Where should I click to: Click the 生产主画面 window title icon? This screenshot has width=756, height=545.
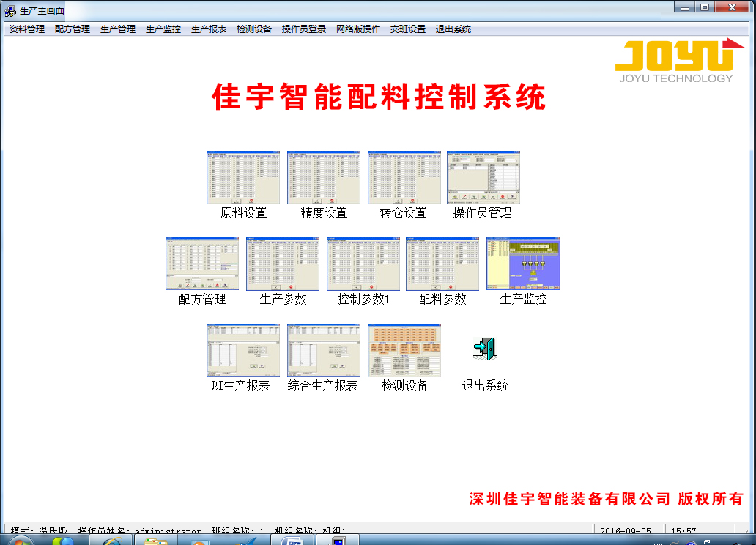point(10,10)
